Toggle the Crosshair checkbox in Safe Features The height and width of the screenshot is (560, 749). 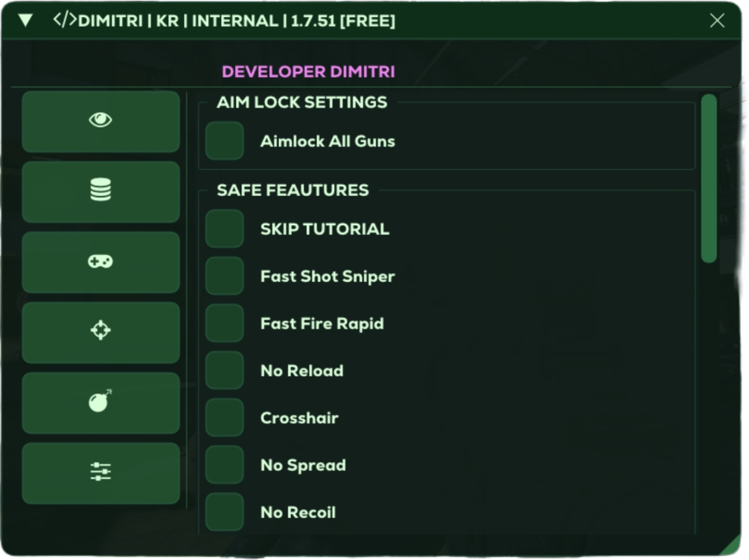point(225,418)
